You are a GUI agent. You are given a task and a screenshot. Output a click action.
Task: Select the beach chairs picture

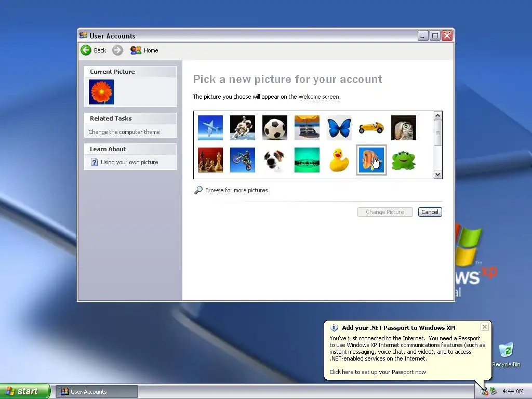pos(307,128)
